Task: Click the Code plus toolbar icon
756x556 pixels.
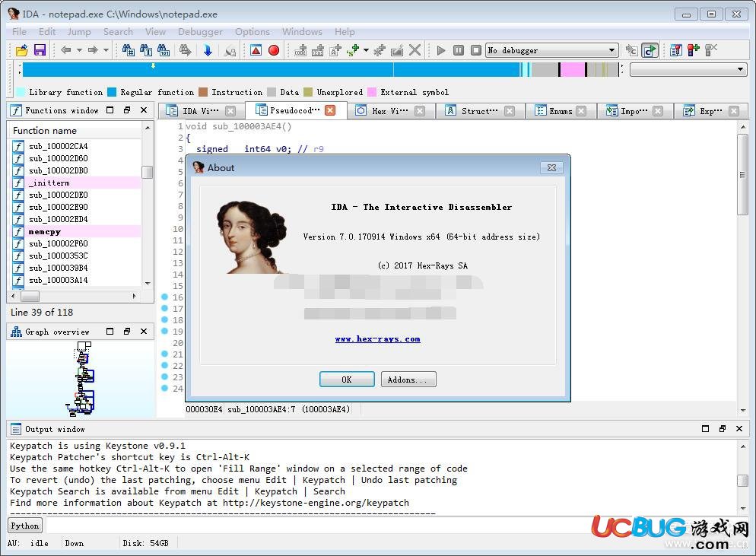Action: [x=301, y=50]
